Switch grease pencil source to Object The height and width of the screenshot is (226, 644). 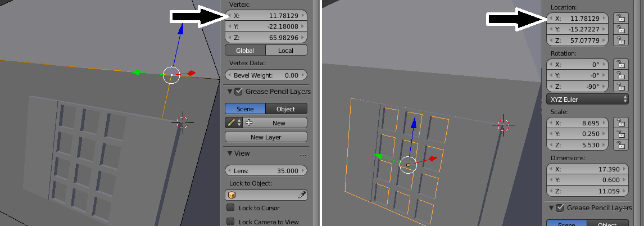tap(286, 109)
